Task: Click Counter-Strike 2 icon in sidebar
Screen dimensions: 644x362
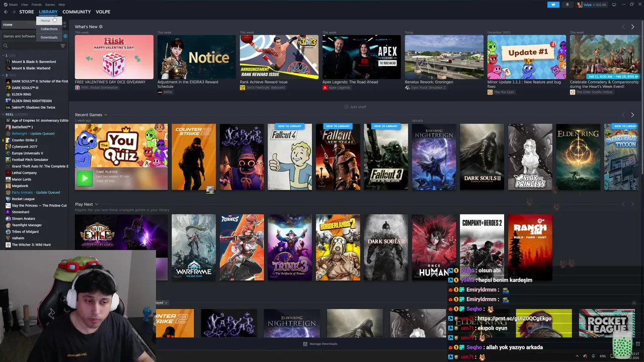Action: point(8,140)
